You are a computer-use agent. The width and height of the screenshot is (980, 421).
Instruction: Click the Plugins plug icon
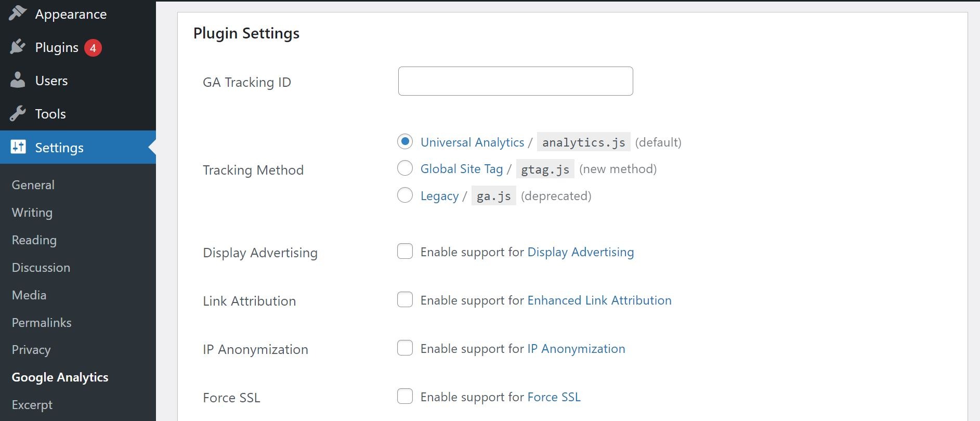pyautogui.click(x=18, y=47)
